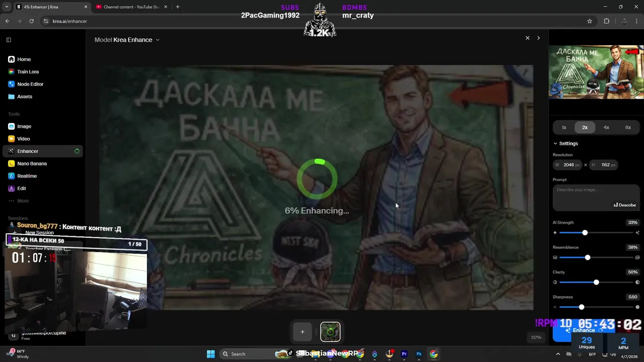The image size is (644, 362).
Task: Edit the resolution width field
Action: (568, 165)
